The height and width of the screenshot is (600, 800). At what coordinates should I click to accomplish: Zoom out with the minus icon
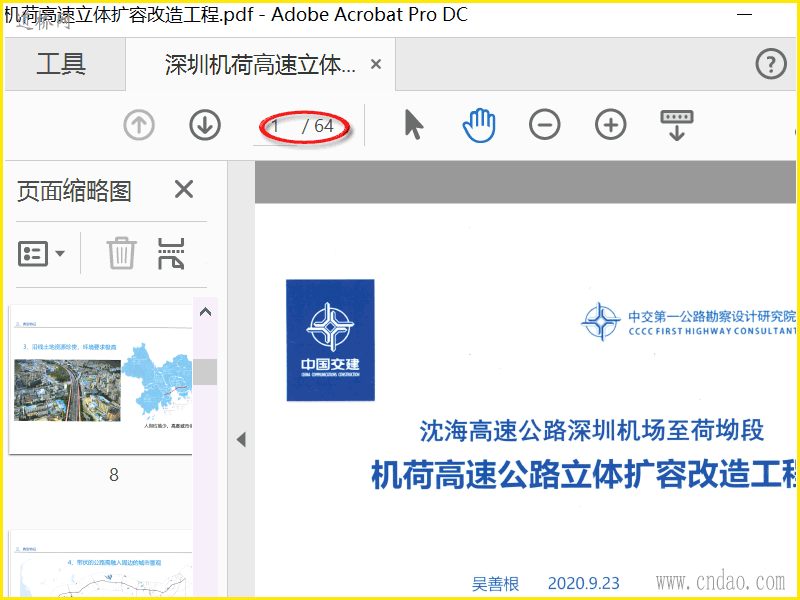pyautogui.click(x=544, y=125)
